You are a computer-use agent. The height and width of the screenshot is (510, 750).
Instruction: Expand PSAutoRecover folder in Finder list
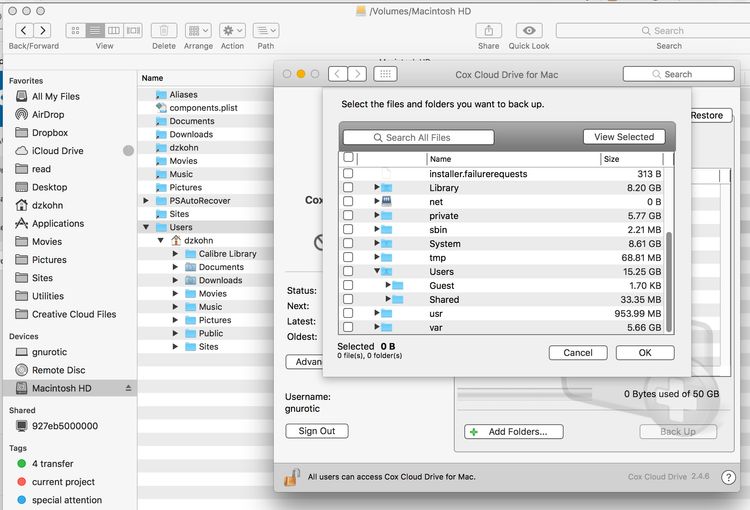click(x=146, y=200)
